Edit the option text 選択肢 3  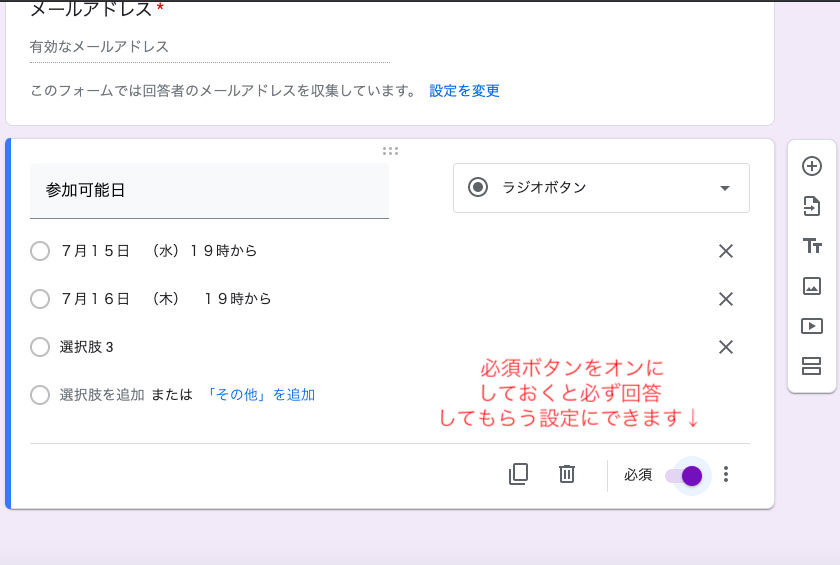point(86,347)
